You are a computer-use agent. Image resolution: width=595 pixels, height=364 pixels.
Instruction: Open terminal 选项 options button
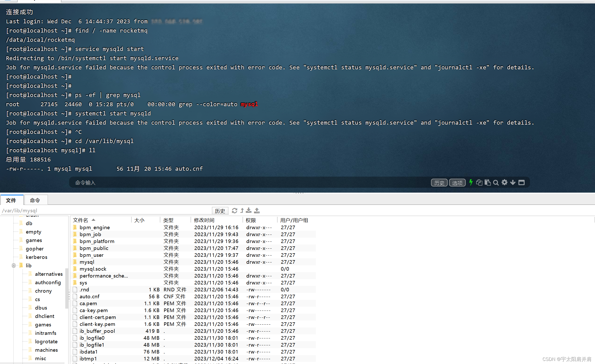(457, 183)
